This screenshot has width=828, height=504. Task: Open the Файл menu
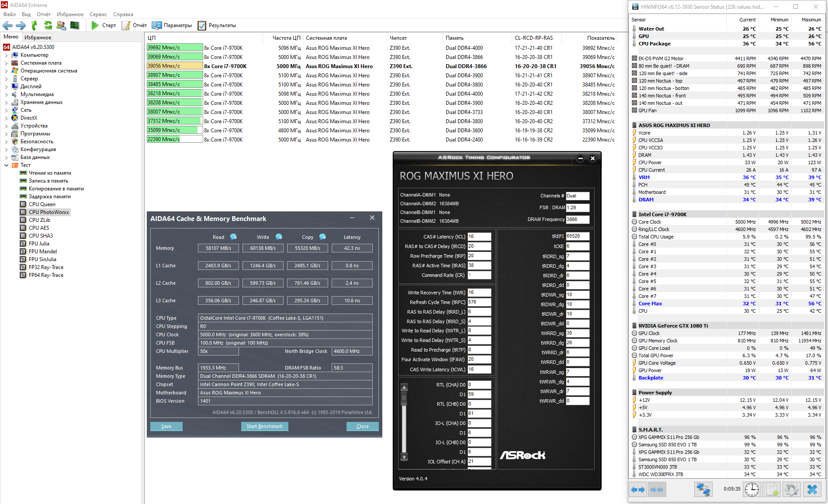point(9,14)
